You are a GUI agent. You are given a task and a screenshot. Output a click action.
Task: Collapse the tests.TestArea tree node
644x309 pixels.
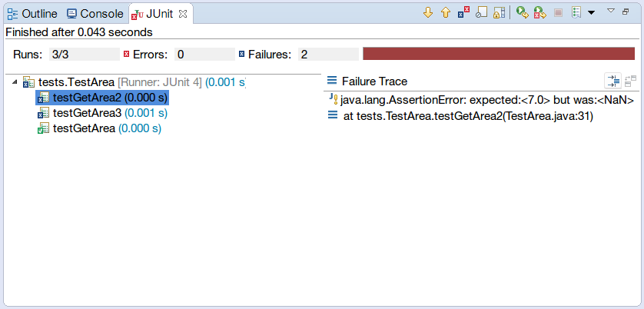[16, 81]
